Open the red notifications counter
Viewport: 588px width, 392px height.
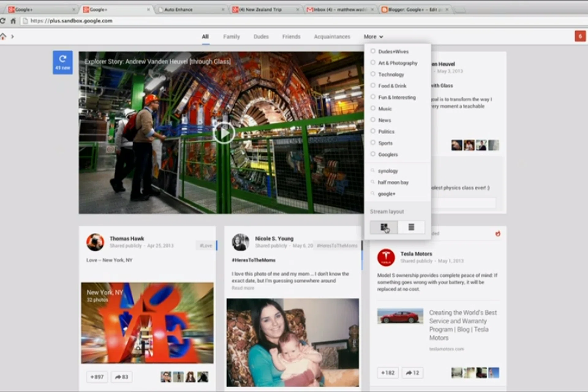tap(580, 36)
